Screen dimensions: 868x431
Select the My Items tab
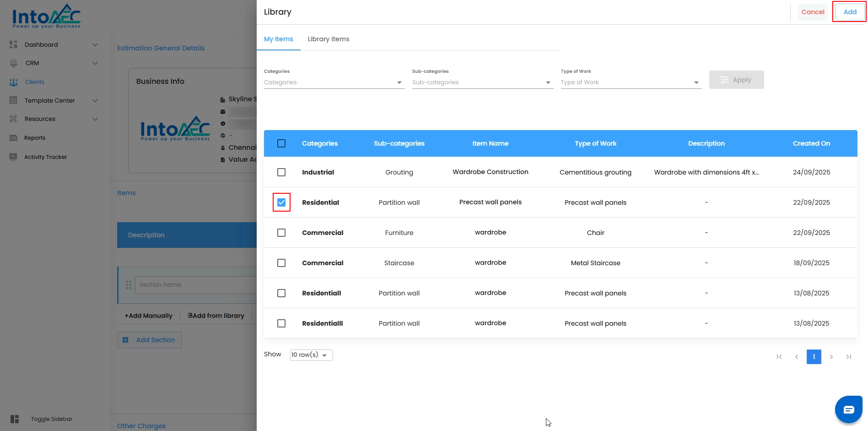pyautogui.click(x=278, y=39)
